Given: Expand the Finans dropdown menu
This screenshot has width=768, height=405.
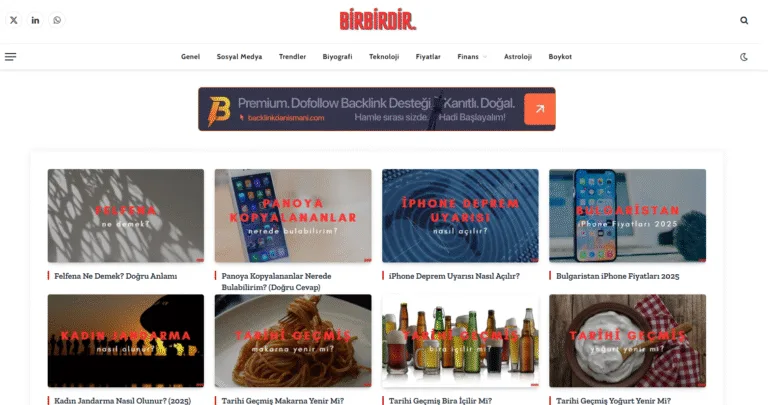Looking at the screenshot, I should click(472, 57).
